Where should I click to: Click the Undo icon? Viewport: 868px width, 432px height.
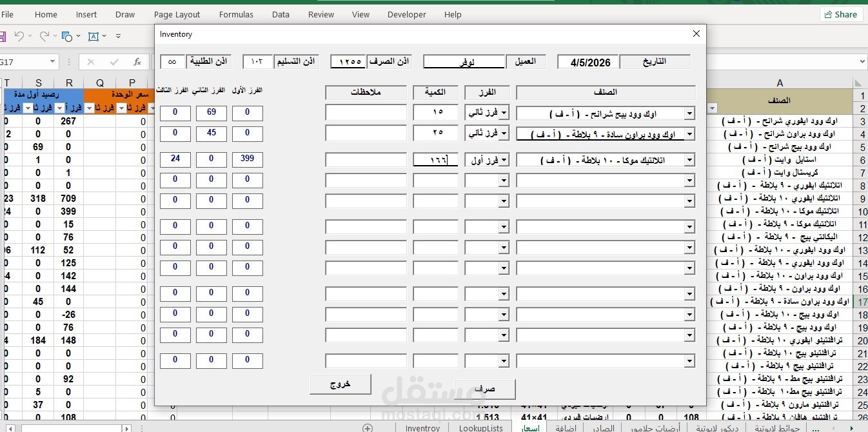20,36
